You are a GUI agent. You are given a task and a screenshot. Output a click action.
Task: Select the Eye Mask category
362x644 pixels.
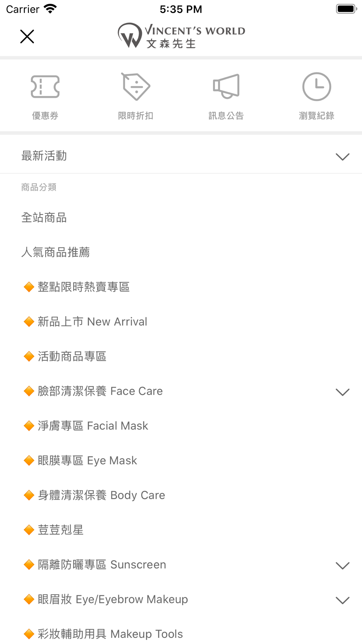pyautogui.click(x=87, y=461)
